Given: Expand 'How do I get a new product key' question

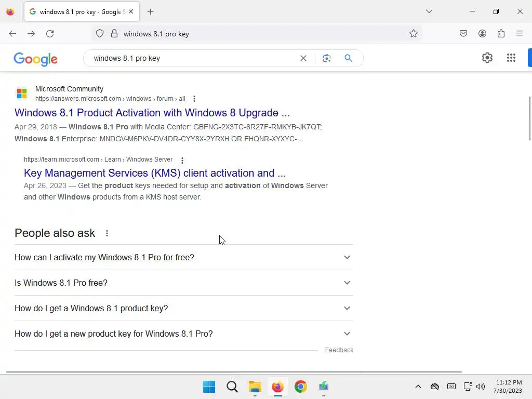Looking at the screenshot, I should tap(183, 334).
